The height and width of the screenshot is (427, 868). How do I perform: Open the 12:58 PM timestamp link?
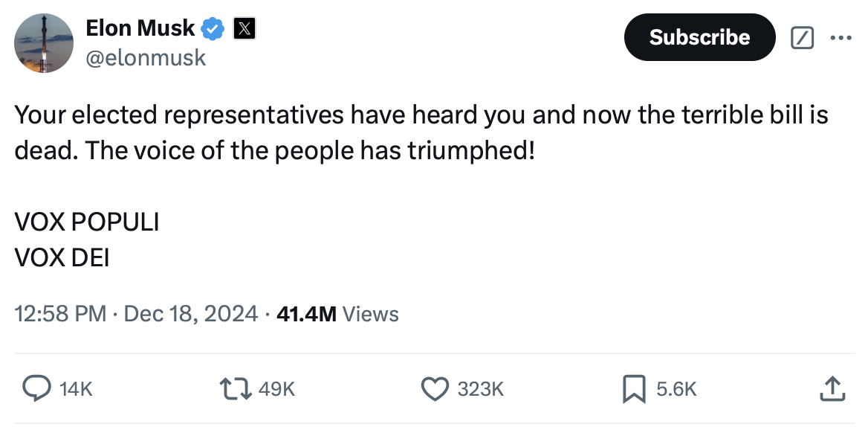pos(61,314)
